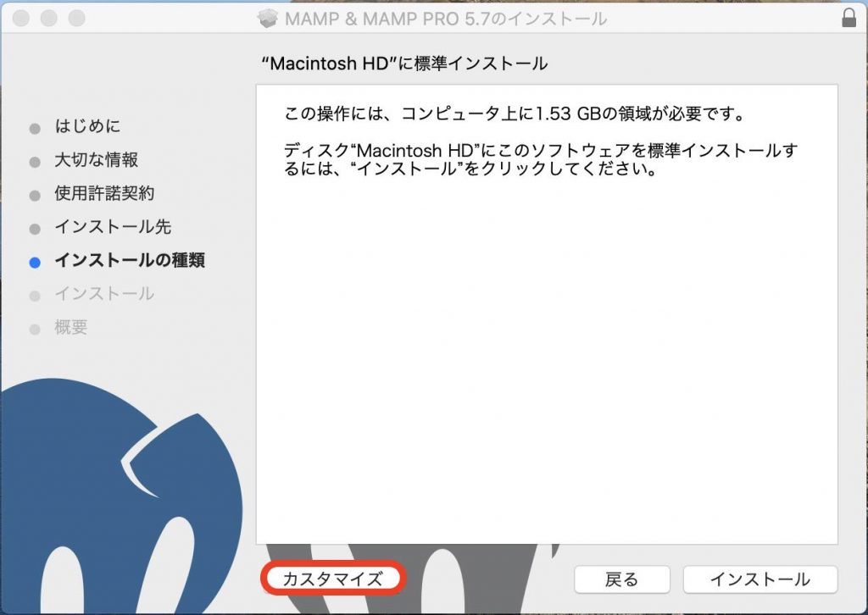Click the package icon beside the window title
Screen dimensions: 868x615
[x=267, y=19]
